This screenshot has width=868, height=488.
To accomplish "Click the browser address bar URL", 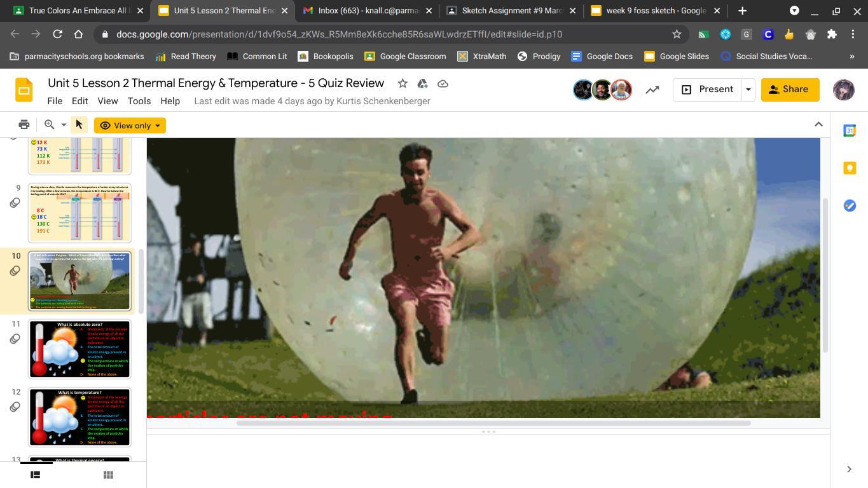I will click(x=339, y=34).
